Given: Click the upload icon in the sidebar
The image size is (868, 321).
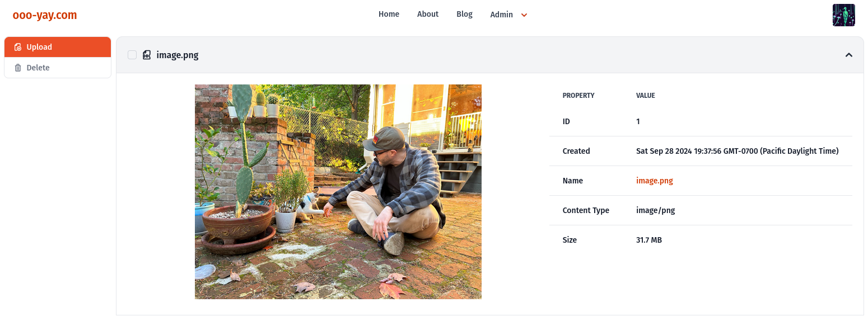Looking at the screenshot, I should pyautogui.click(x=18, y=48).
